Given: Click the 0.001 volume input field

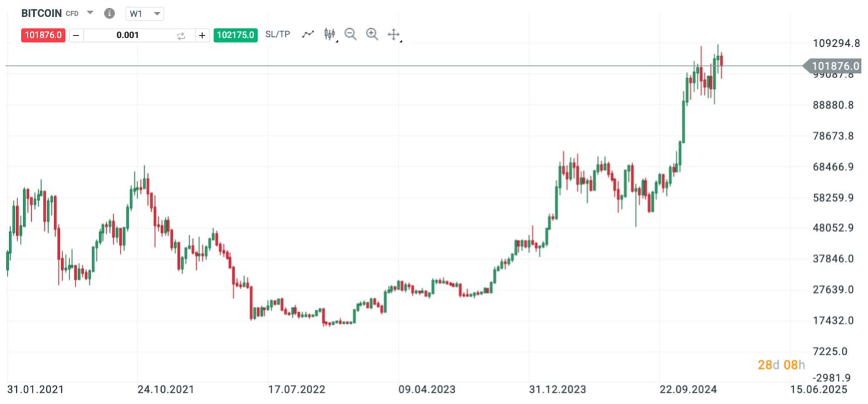Looking at the screenshot, I should point(127,36).
